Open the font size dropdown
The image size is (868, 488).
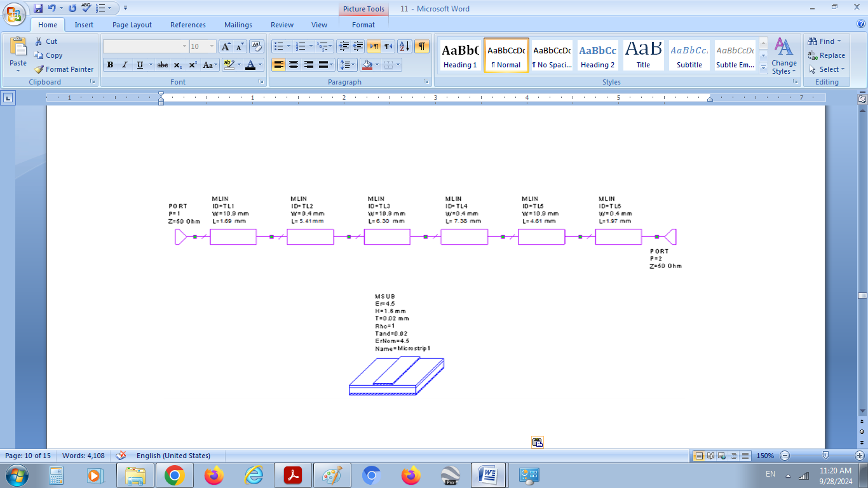pos(212,46)
